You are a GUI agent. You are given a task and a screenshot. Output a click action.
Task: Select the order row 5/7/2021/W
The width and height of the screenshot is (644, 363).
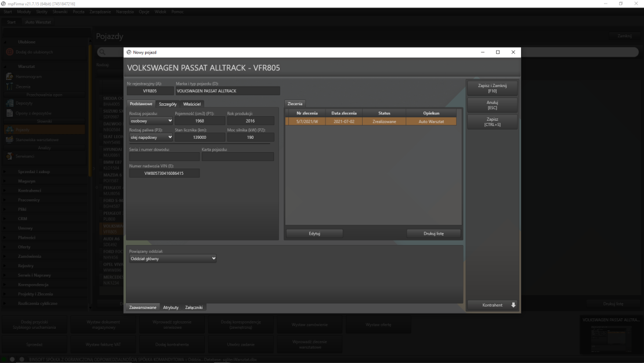tap(371, 121)
